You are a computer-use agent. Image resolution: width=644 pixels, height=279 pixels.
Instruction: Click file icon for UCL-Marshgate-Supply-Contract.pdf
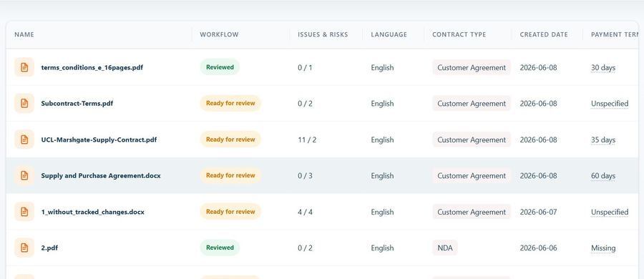click(24, 139)
